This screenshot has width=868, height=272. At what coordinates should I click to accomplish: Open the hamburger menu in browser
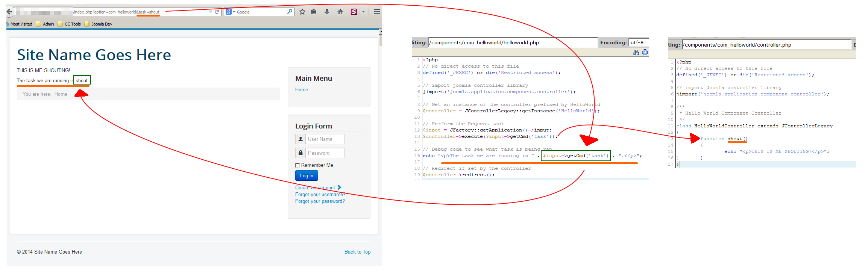(376, 12)
